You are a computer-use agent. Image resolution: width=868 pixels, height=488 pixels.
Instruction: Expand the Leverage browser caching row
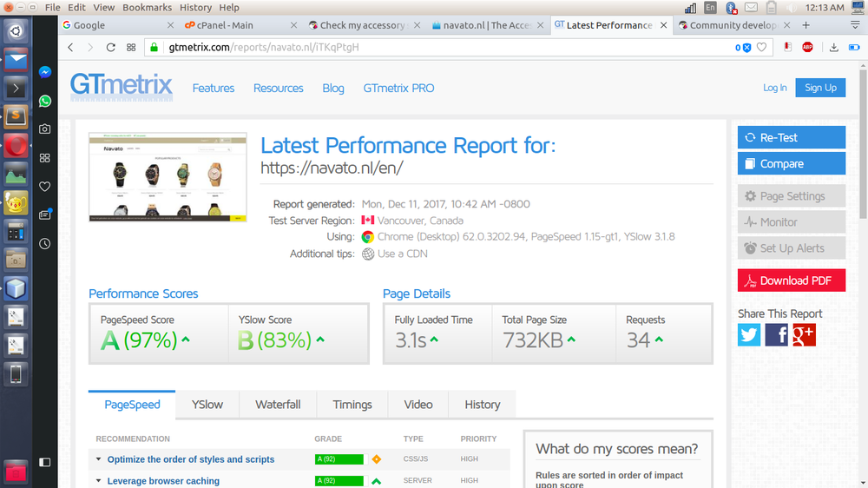(x=99, y=481)
